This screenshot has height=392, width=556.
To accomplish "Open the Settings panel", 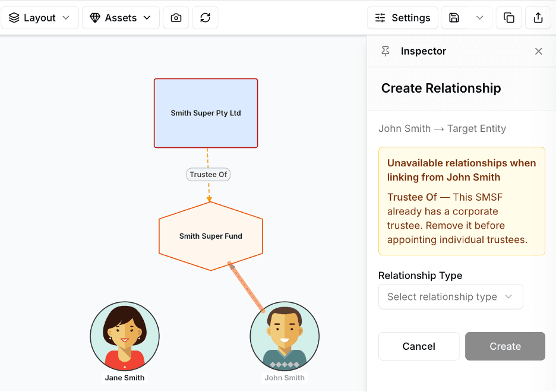I will coord(403,18).
